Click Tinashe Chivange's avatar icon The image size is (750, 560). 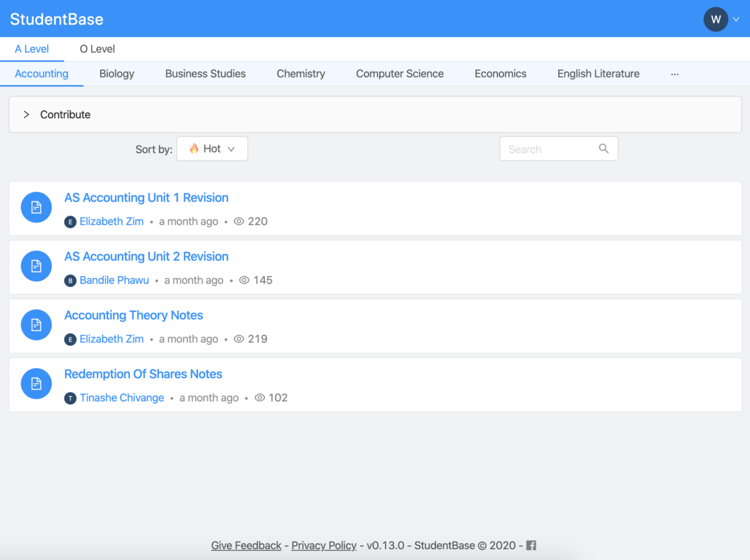point(71,398)
